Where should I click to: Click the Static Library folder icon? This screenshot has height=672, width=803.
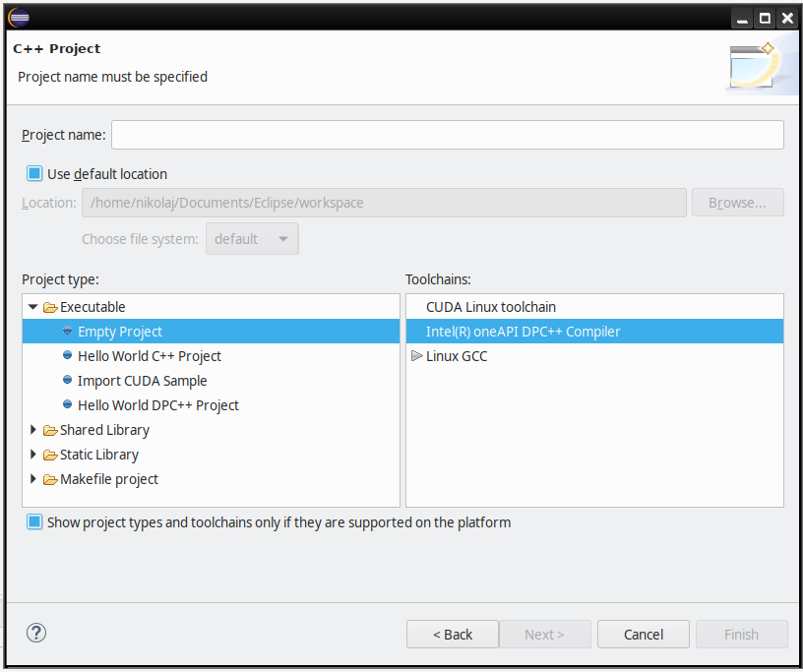click(50, 455)
